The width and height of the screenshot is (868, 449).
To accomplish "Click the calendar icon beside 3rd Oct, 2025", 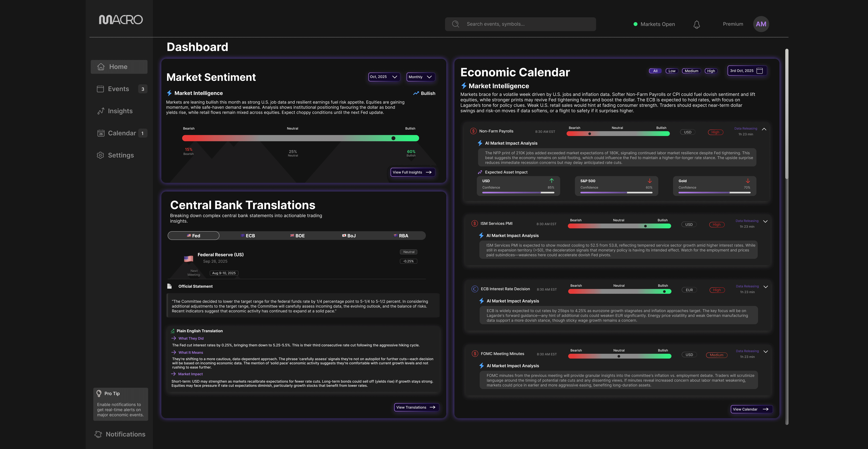I will coord(759,70).
